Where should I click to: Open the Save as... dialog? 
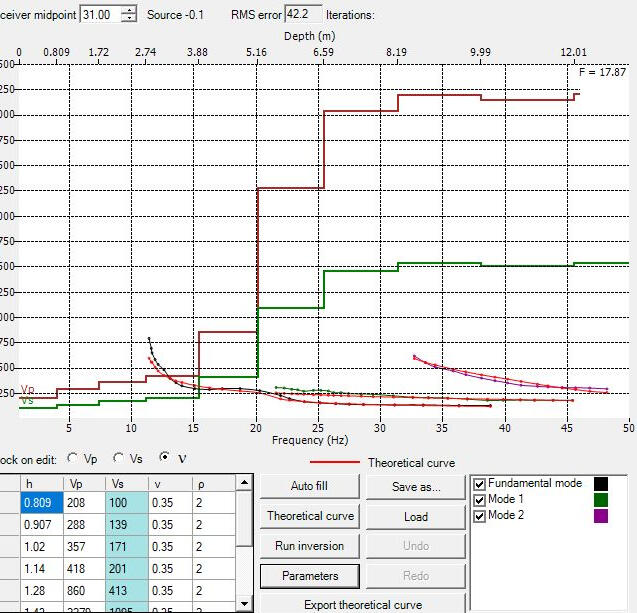[415, 487]
